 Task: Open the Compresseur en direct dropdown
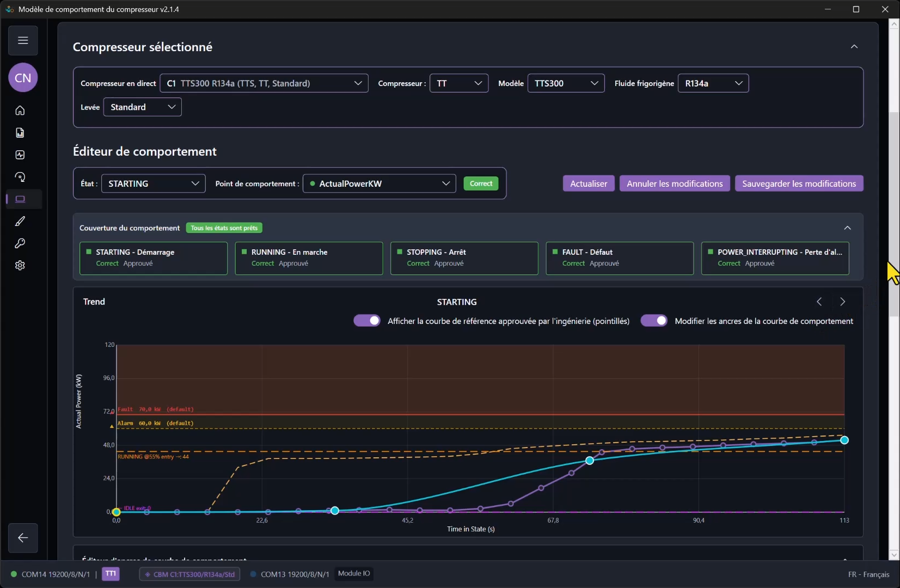coord(264,83)
